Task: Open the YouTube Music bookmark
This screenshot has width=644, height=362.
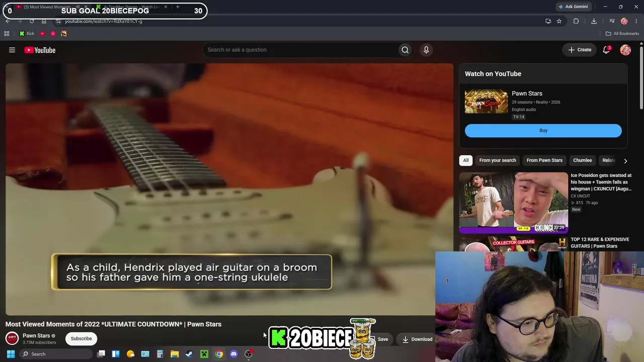Action: point(53,34)
